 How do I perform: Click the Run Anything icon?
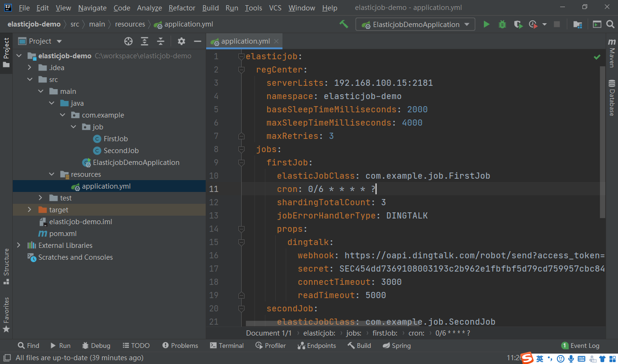coord(597,24)
